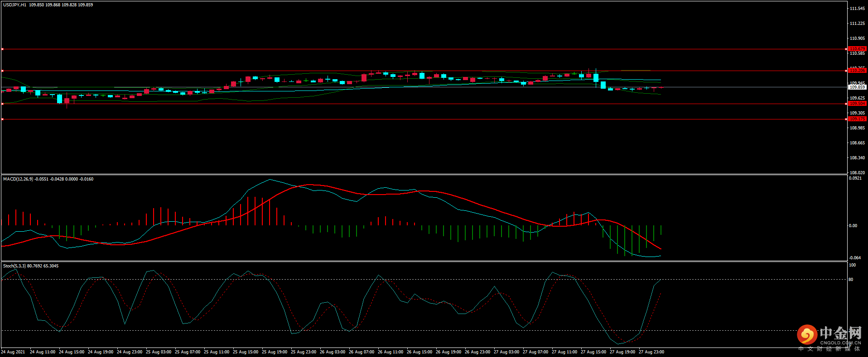Click the USDJPY,H1 chart title text
The width and height of the screenshot is (868, 357).
coord(14,5)
